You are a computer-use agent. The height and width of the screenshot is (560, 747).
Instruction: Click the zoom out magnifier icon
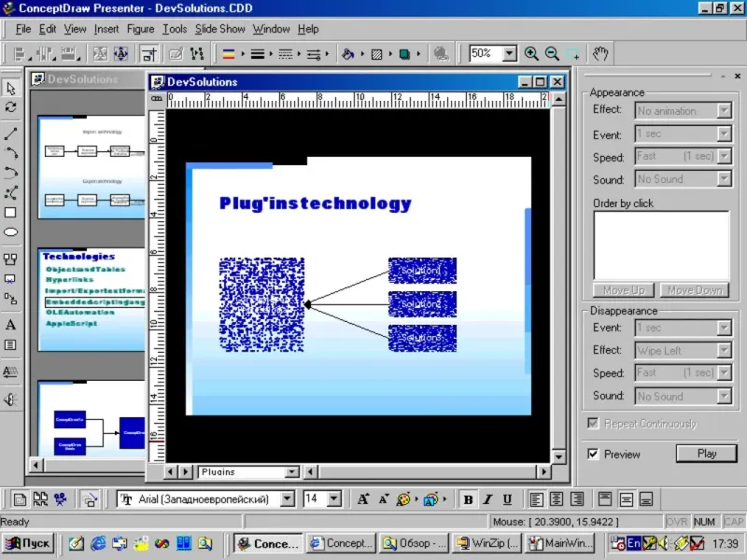552,54
